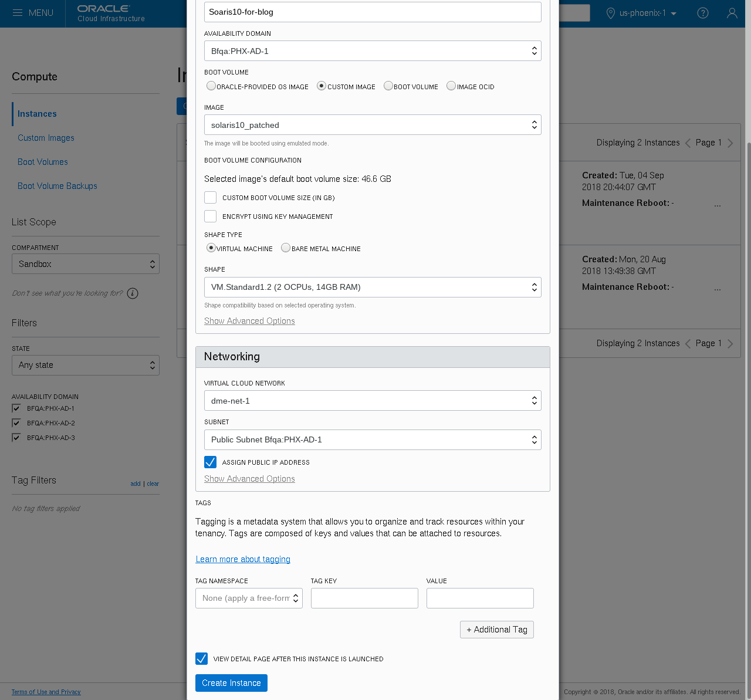
Task: Open the Subnet dropdown
Action: pos(373,440)
